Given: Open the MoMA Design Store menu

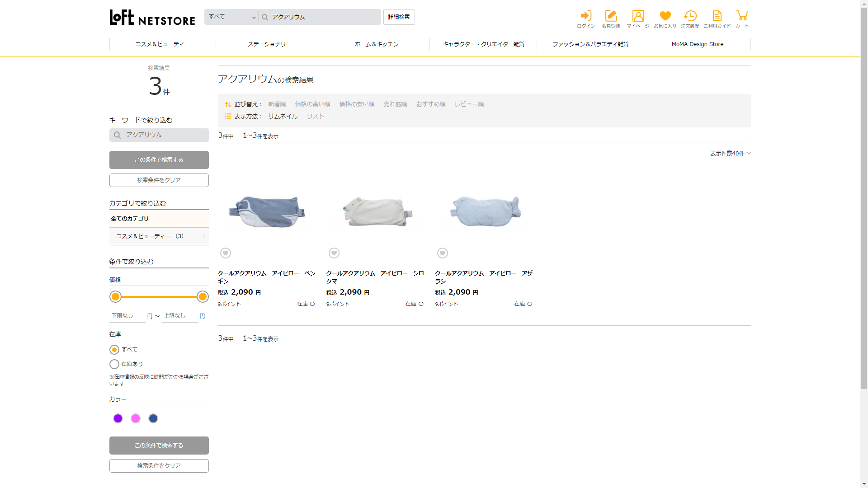Looking at the screenshot, I should [697, 44].
